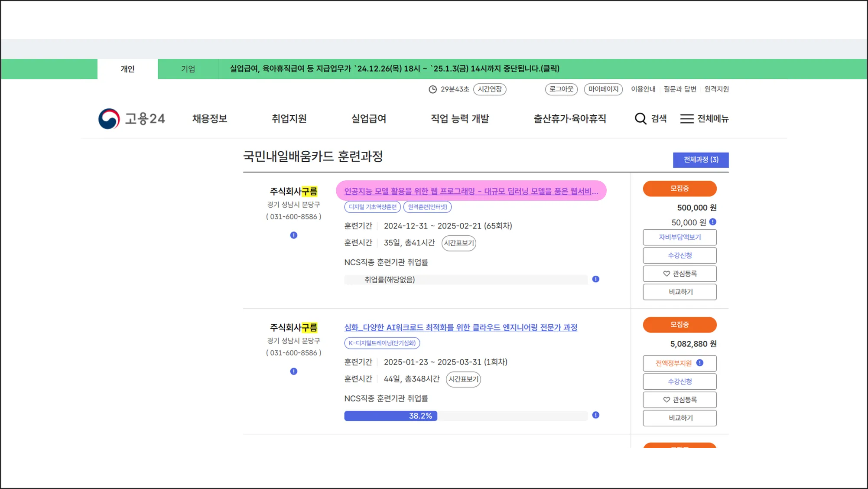Expand 시간표보기 for the second course

[463, 379]
